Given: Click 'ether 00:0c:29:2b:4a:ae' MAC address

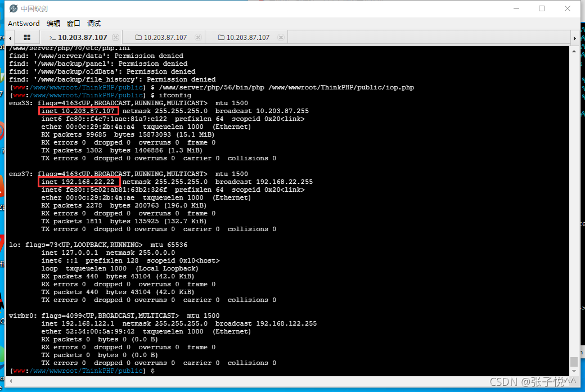Looking at the screenshot, I should (88, 197).
